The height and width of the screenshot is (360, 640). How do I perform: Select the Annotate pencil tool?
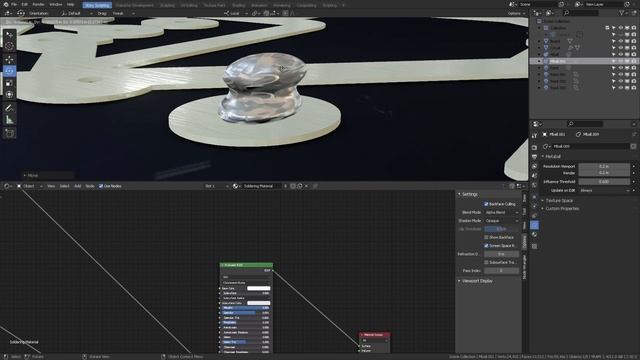click(9, 108)
